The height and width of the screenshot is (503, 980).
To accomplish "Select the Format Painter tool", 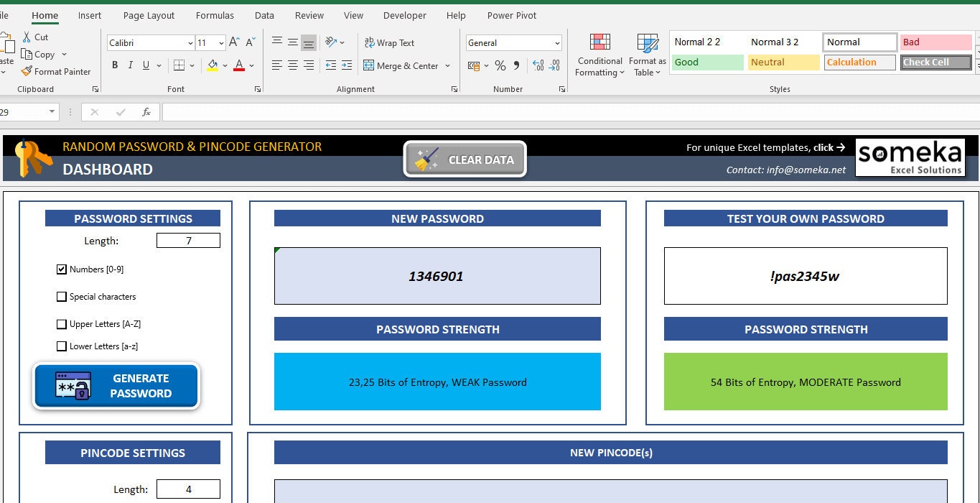I will (57, 71).
